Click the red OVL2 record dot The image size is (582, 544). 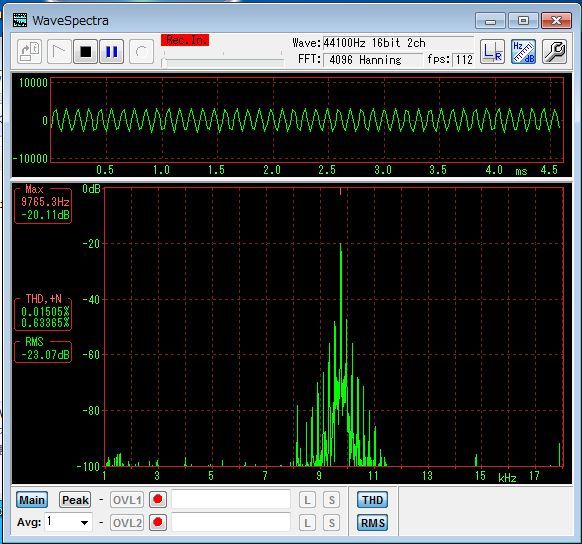click(158, 522)
